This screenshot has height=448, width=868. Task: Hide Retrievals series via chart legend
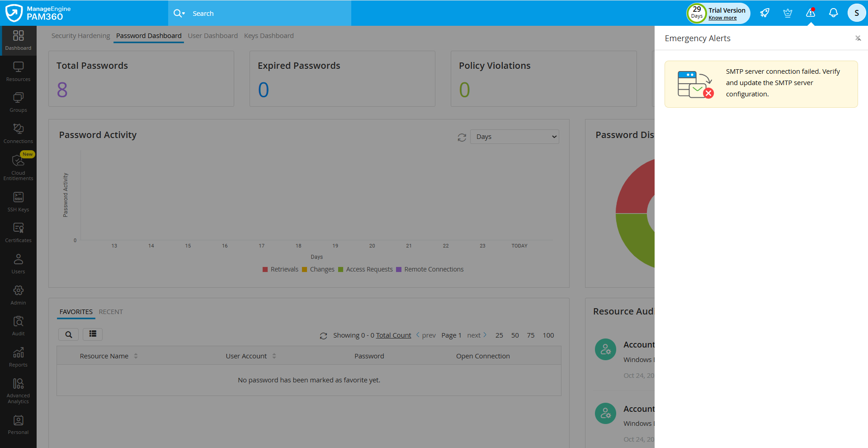tap(280, 269)
